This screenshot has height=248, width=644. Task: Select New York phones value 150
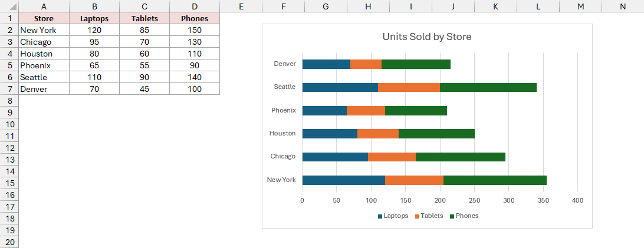coord(195,30)
